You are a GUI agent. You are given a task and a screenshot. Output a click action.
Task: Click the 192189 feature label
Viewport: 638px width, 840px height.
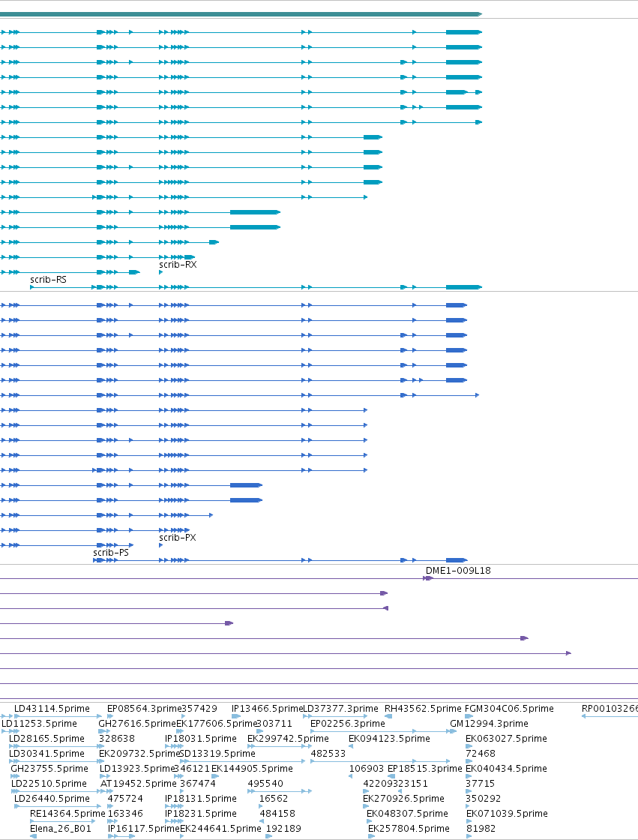(283, 829)
